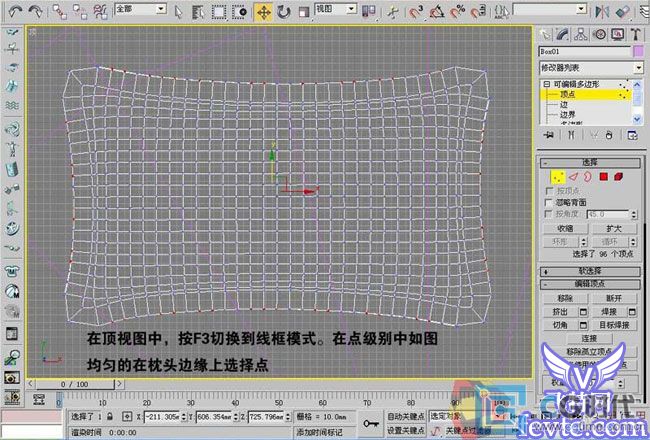Viewport: 650px width, 440px height.
Task: Choose the Bind to Space Warp tool
Action: click(x=100, y=12)
